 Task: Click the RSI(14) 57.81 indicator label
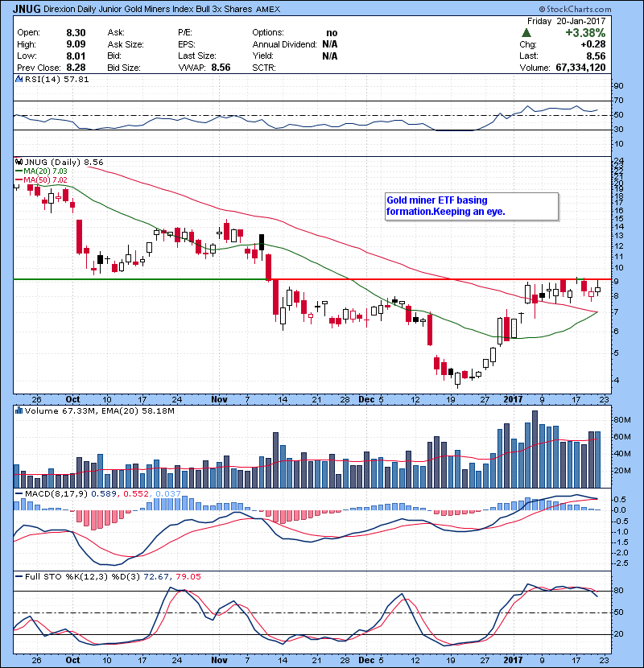click(56, 79)
